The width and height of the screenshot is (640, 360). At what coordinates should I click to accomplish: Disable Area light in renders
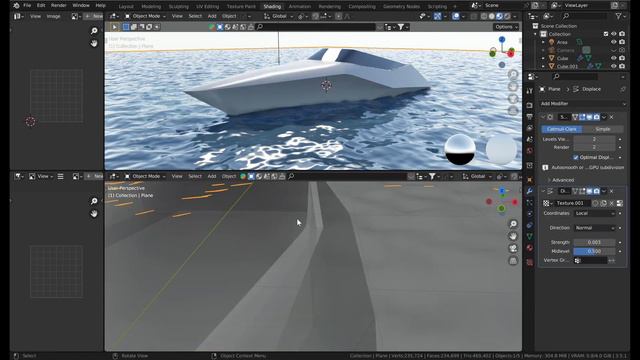622,42
